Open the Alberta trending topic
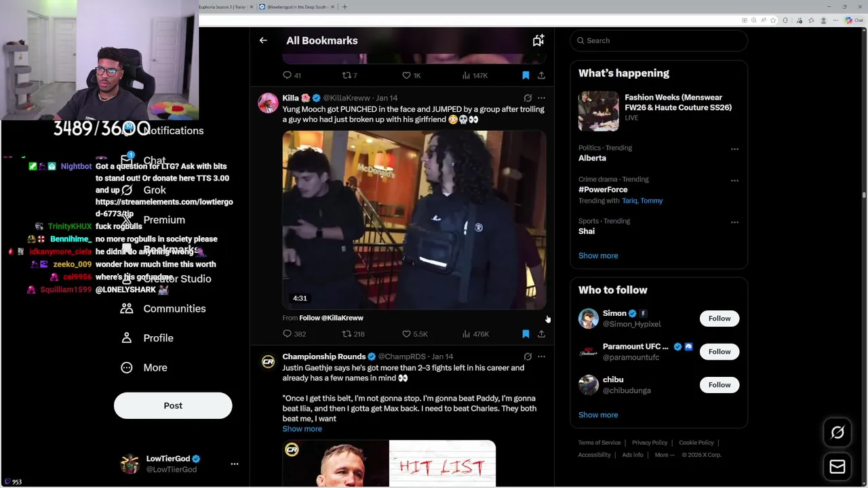Viewport: 868px width, 488px height. pos(592,158)
